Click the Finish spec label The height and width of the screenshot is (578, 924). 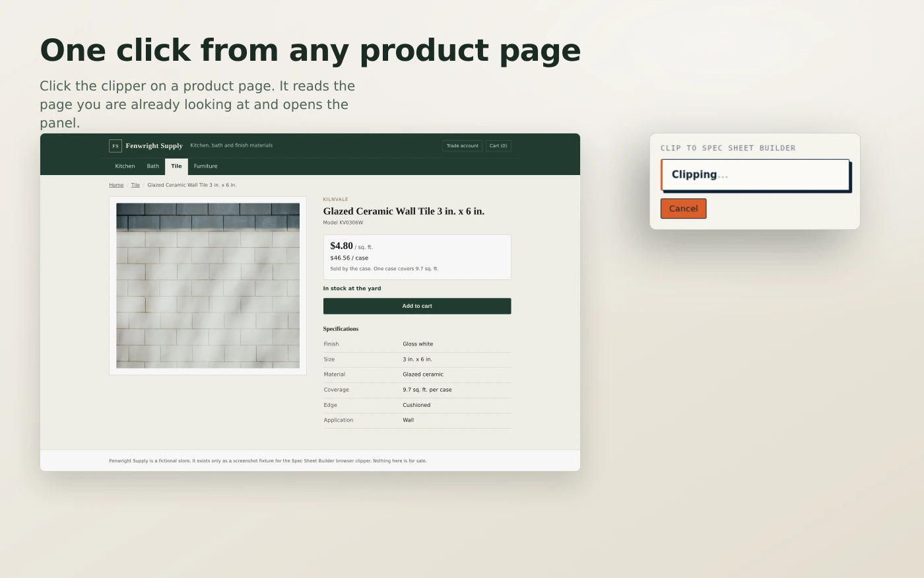tap(331, 344)
